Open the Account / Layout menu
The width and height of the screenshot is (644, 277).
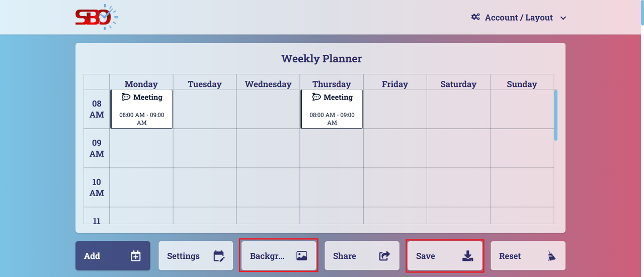pyautogui.click(x=519, y=18)
